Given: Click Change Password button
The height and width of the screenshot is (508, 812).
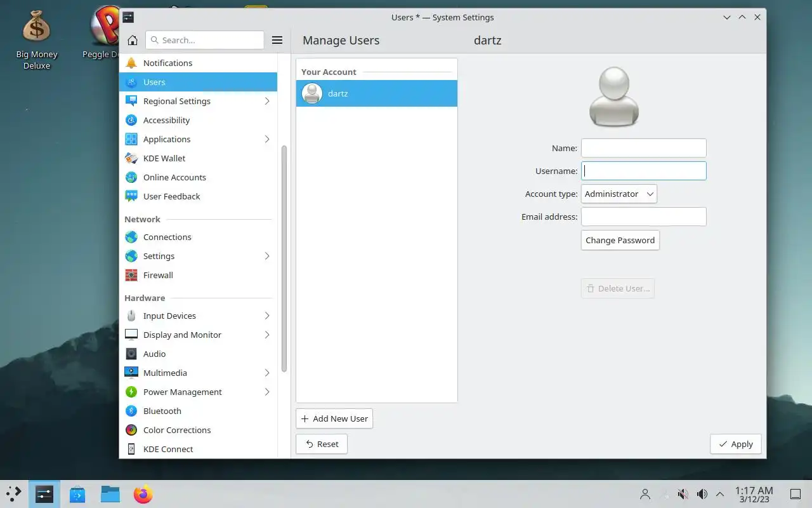Looking at the screenshot, I should 620,240.
